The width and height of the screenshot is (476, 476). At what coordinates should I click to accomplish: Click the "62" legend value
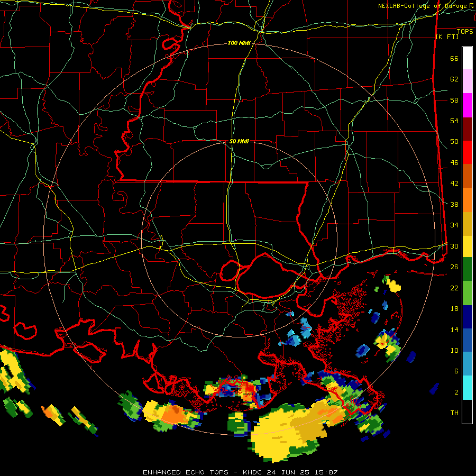tap(454, 79)
